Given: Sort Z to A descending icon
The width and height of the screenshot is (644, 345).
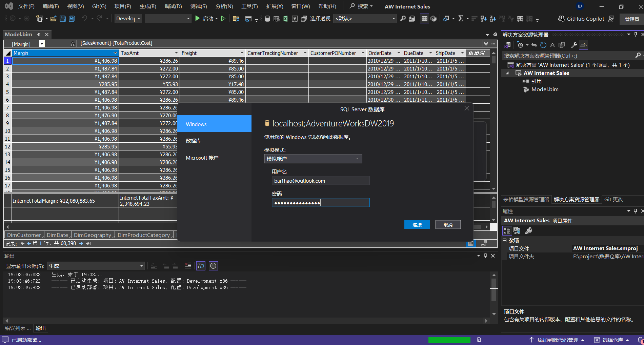Looking at the screenshot, I should (x=493, y=19).
